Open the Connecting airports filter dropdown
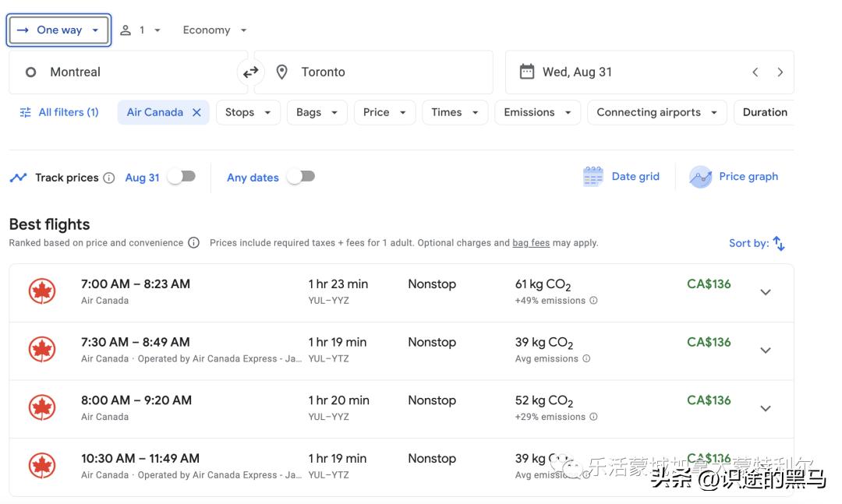Viewport: 842px width, 504px height. [x=656, y=112]
